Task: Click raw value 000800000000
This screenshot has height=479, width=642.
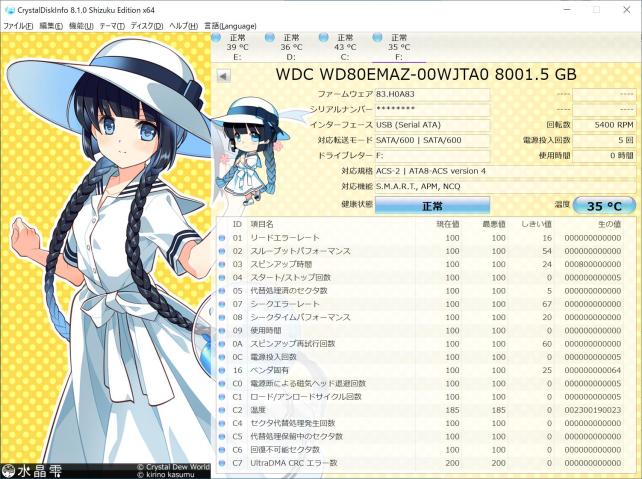Action: pos(593,264)
